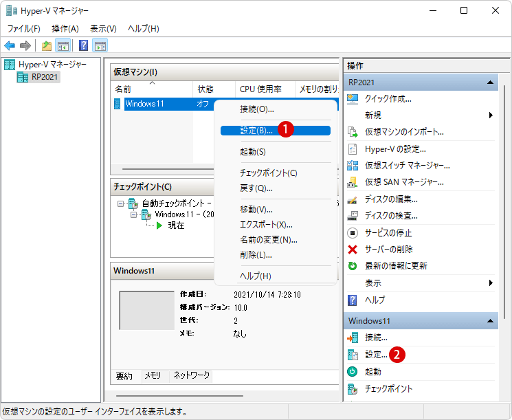This screenshot has width=512, height=420.
Task: Click the green refresh 最新の情報に更新 icon
Action: 353,266
